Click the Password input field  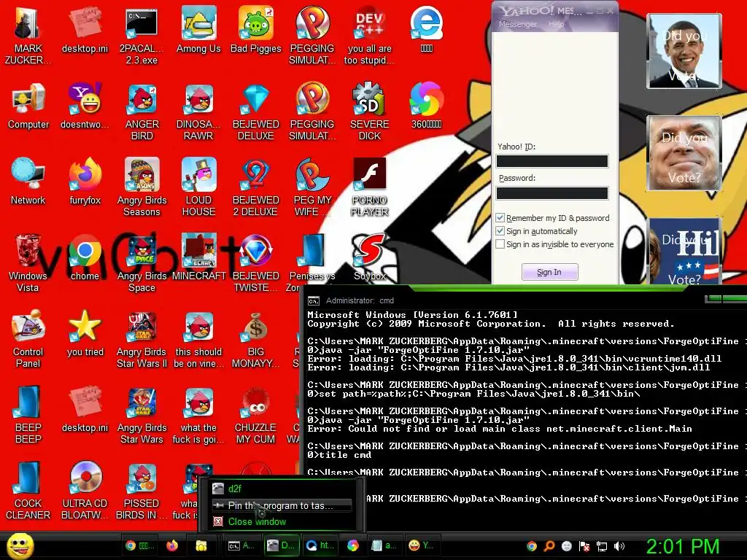coord(552,192)
